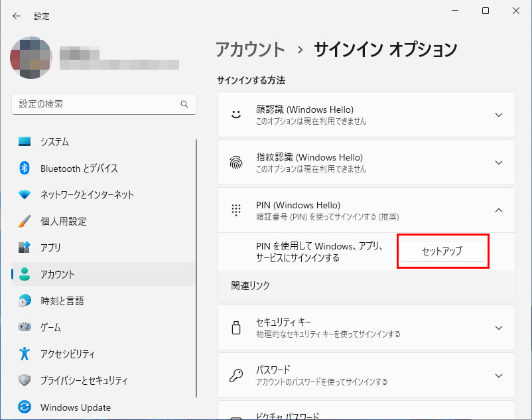Click the セットアップ button for PIN
The image size is (532, 420).
coord(442,251)
